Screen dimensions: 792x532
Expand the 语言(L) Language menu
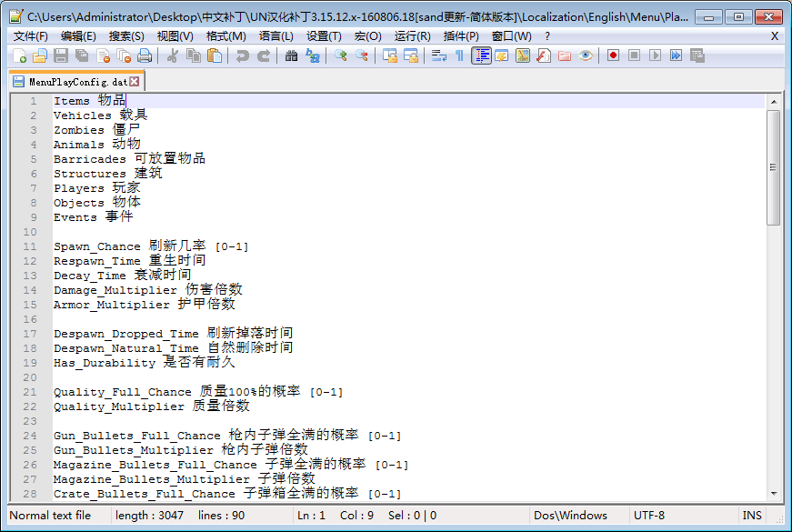276,35
